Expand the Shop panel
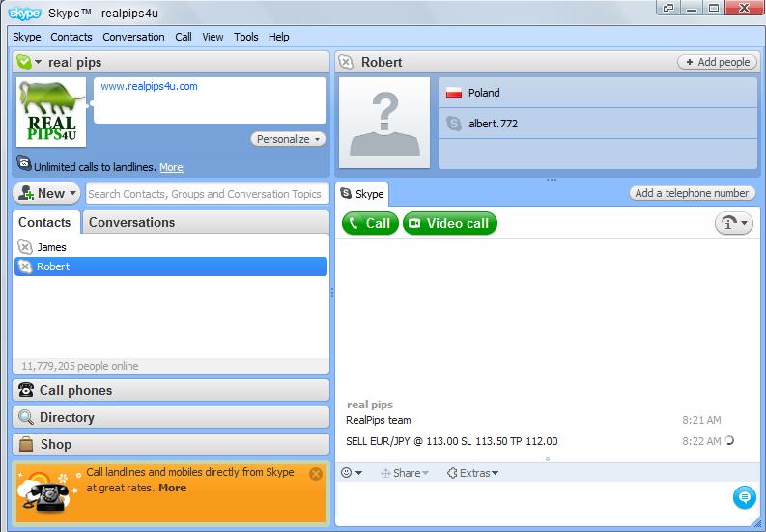 [171, 444]
